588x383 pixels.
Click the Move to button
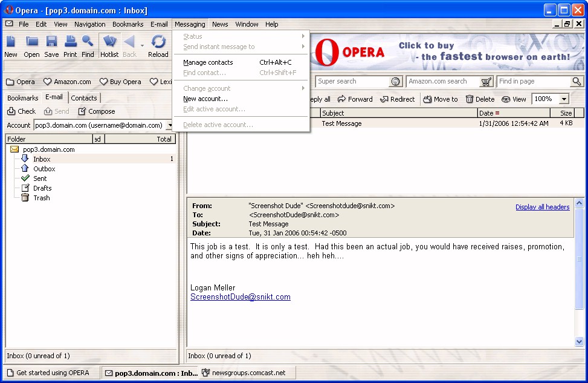[441, 99]
